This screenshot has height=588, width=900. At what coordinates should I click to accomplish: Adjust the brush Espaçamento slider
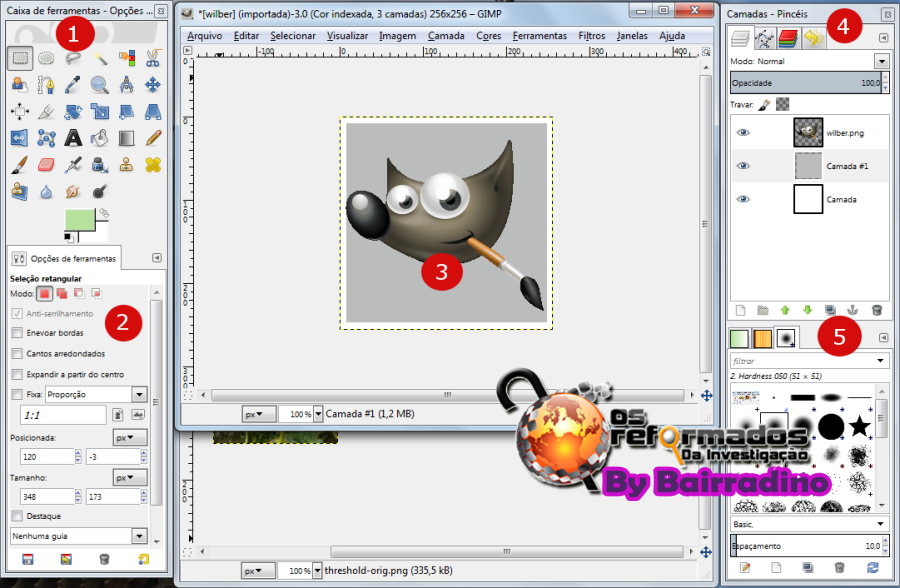tap(806, 546)
